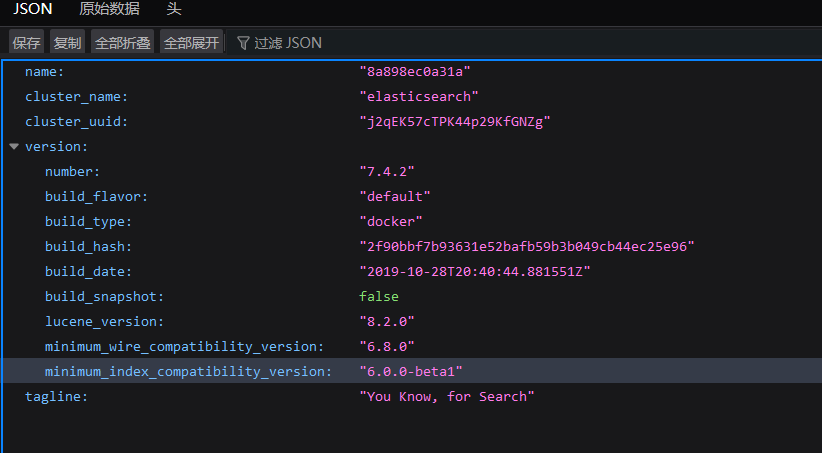Select value "7.4.2"
This screenshot has width=822, height=453.
pyautogui.click(x=387, y=172)
